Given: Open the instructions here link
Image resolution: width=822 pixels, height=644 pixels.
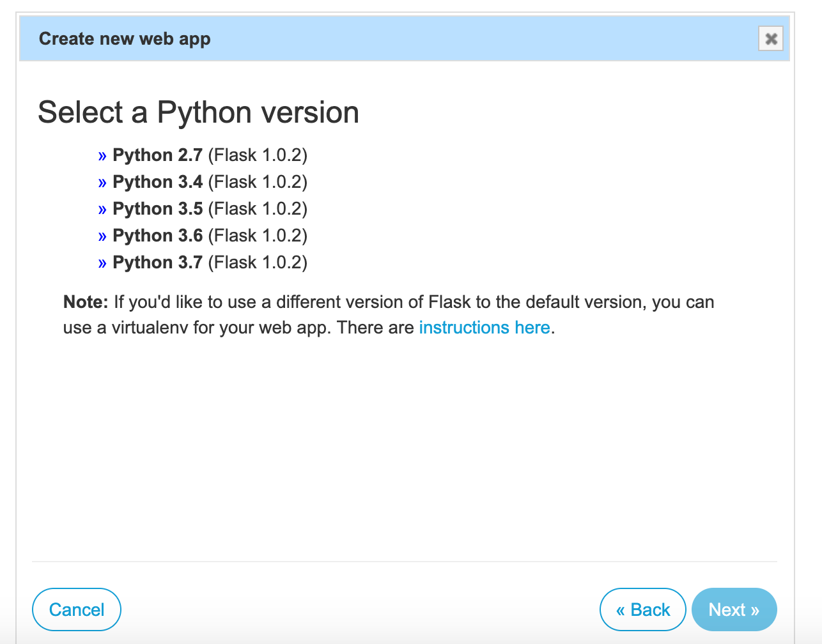Looking at the screenshot, I should (x=485, y=327).
